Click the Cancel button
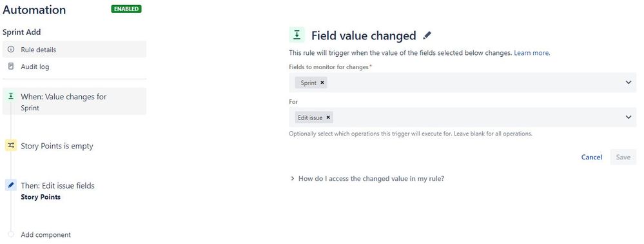 coord(591,158)
